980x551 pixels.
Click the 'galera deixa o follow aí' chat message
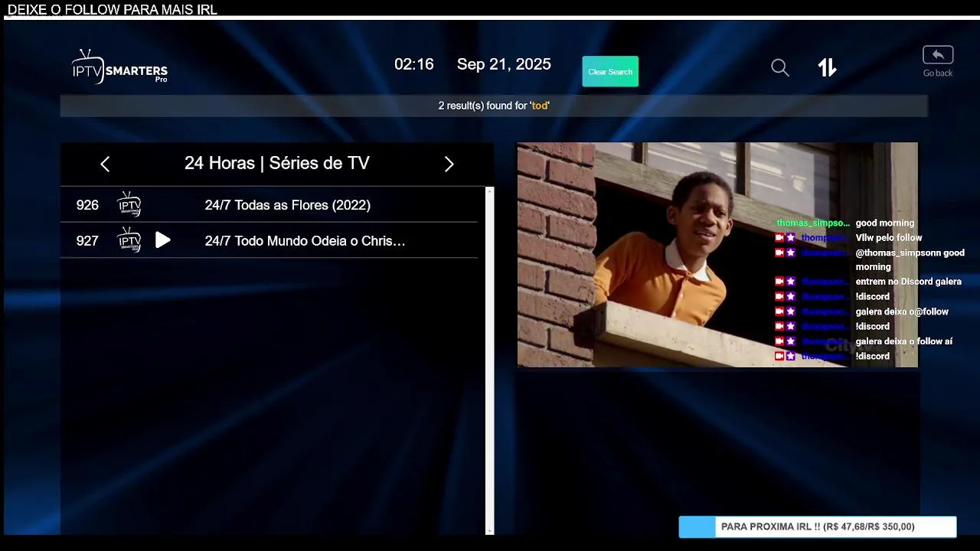(x=904, y=341)
